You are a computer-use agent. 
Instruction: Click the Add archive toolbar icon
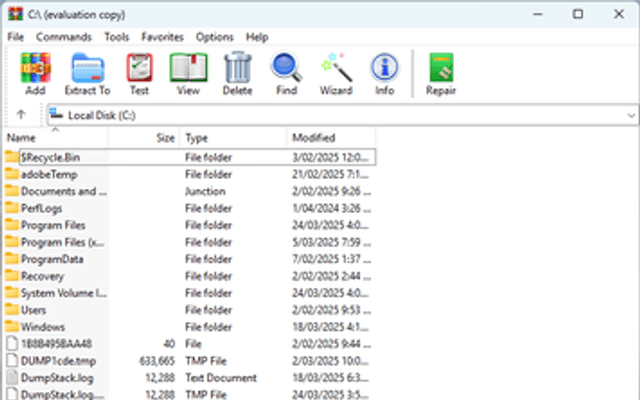[x=36, y=68]
